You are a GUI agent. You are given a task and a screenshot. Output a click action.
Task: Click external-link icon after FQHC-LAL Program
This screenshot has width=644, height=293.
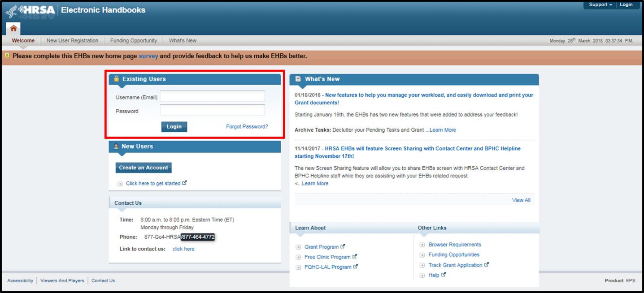pos(356,267)
